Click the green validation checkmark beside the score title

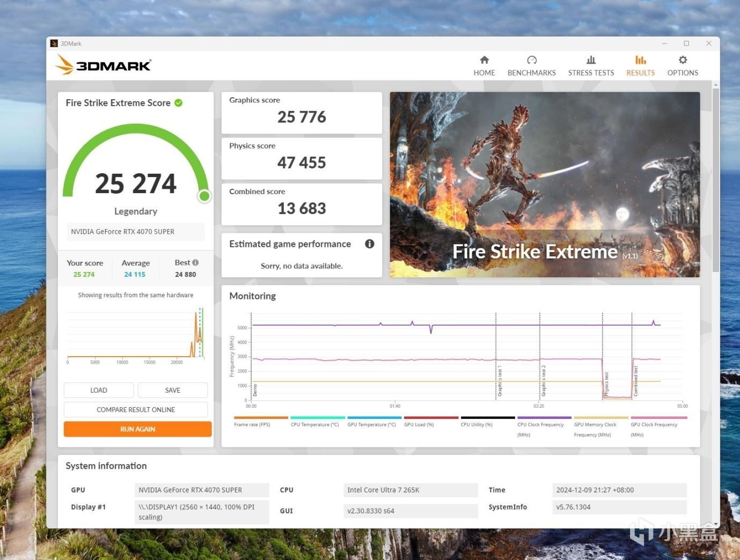point(179,103)
